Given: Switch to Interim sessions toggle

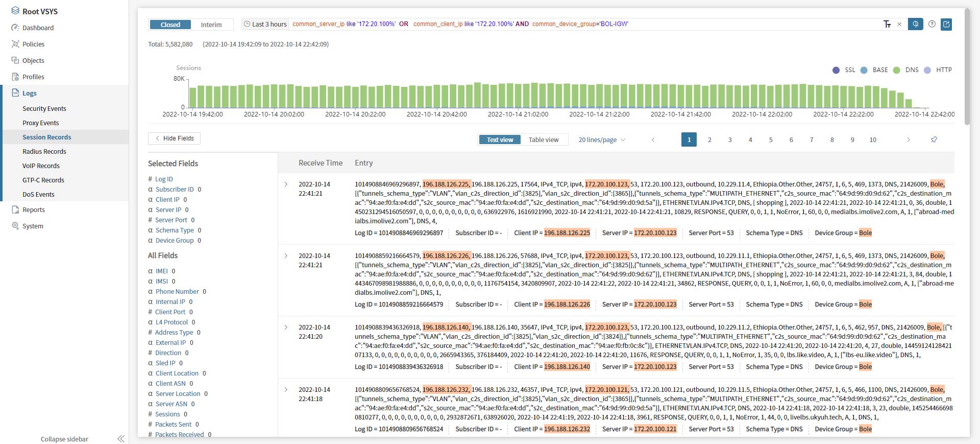Looking at the screenshot, I should click(211, 25).
